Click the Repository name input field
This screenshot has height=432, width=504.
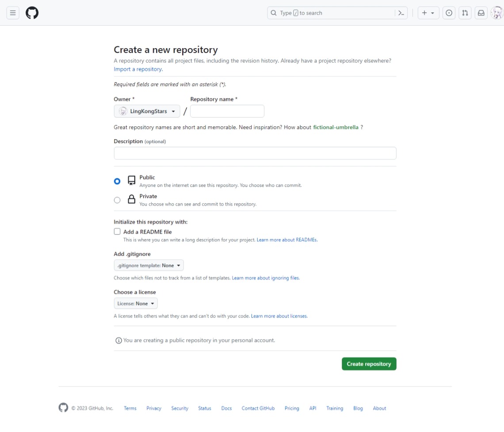click(x=227, y=111)
